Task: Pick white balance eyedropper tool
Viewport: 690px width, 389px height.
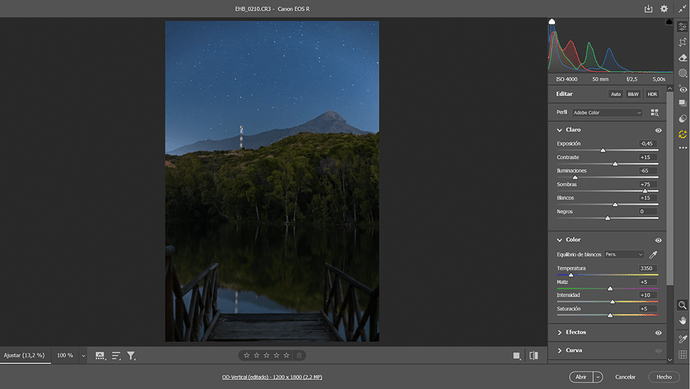Action: (x=653, y=254)
